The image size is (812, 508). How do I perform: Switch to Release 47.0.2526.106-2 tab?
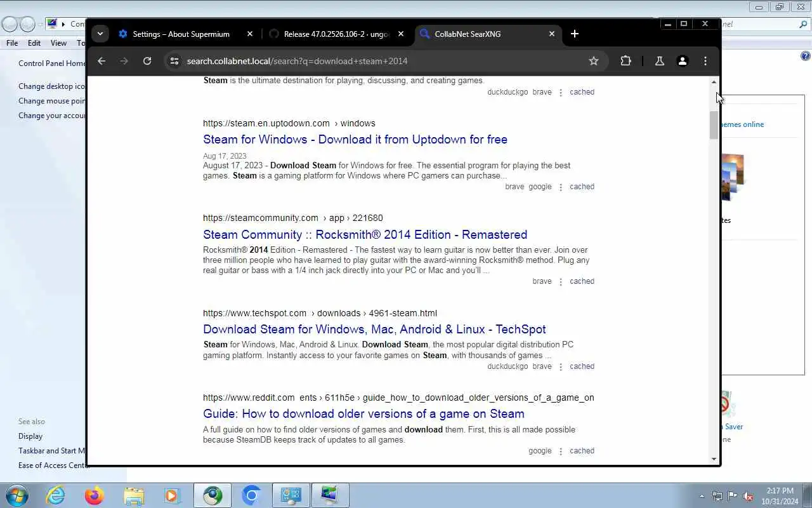337,34
